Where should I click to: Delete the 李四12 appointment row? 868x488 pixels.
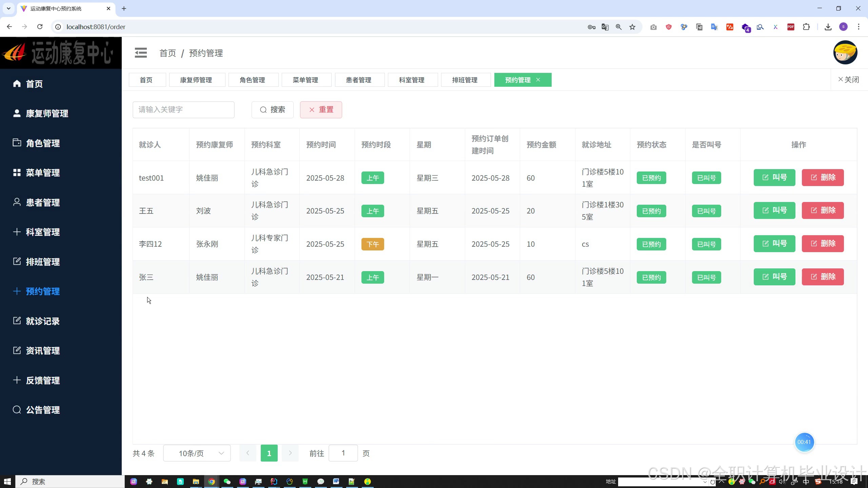click(x=823, y=243)
